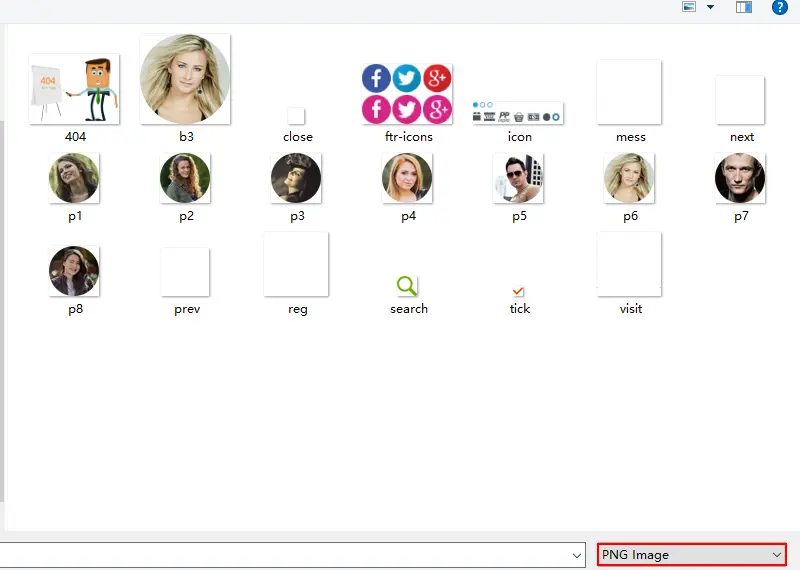Click the change view icon
The image size is (800, 570).
point(689,7)
